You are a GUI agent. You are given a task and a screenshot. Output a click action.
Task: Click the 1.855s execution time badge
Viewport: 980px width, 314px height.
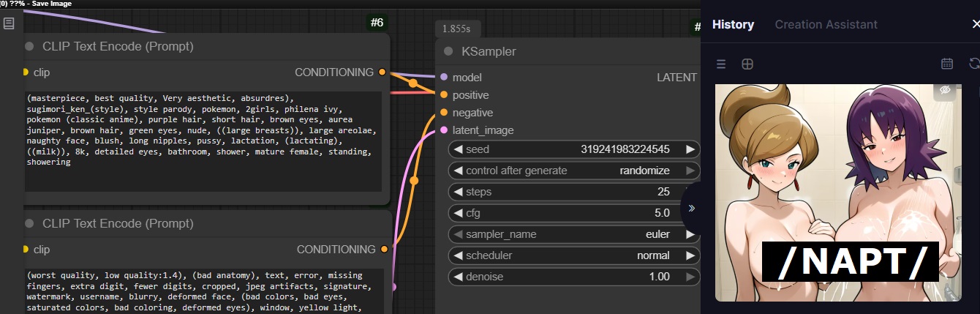pyautogui.click(x=458, y=29)
